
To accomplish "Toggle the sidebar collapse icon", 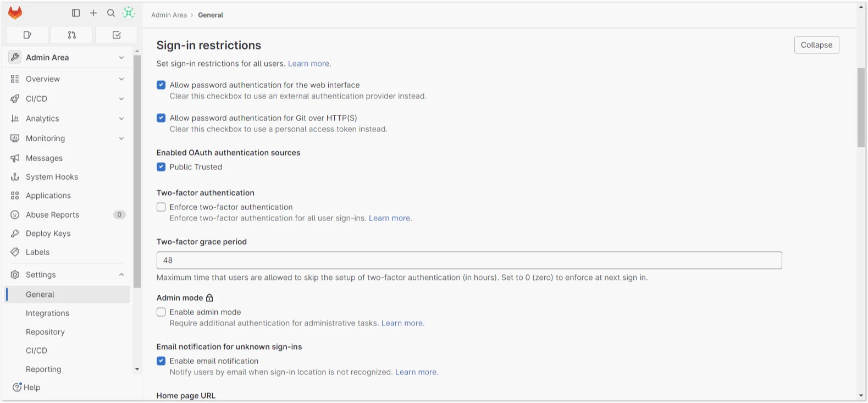I will click(76, 13).
